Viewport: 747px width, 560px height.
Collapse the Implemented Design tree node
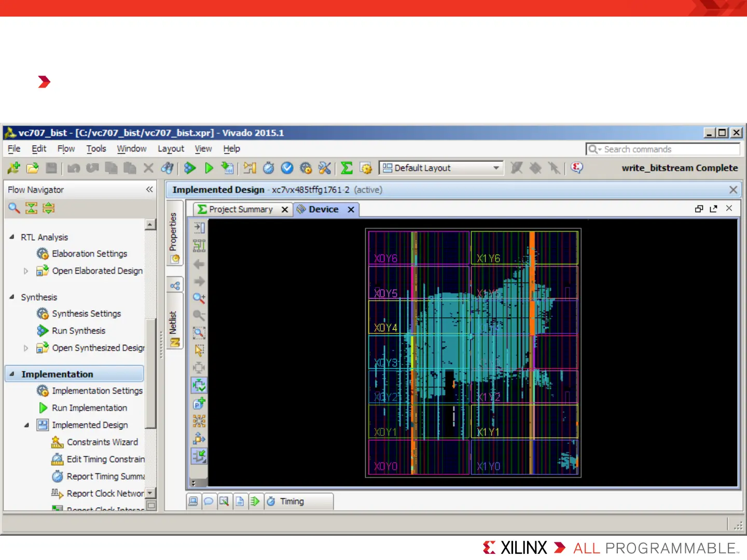pyautogui.click(x=26, y=425)
